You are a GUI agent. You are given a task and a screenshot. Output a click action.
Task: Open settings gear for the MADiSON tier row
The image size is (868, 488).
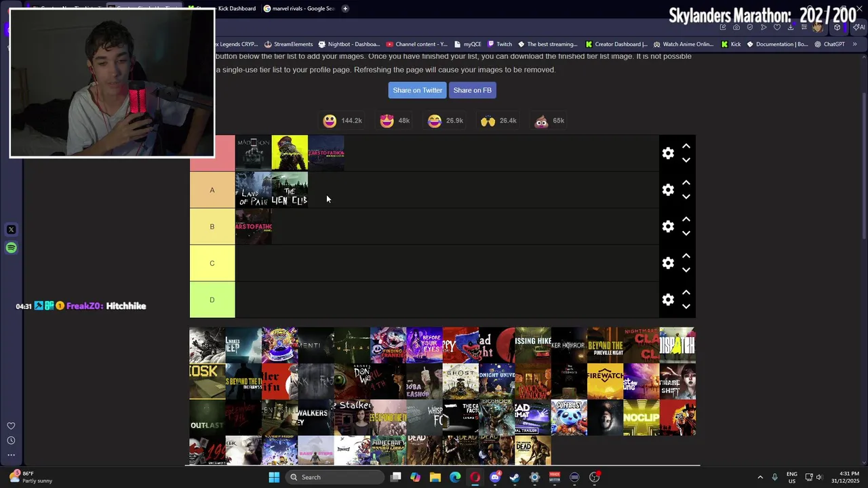[668, 153]
